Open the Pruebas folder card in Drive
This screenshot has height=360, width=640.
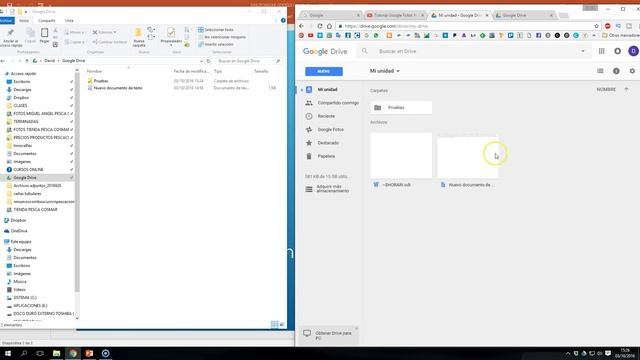tap(401, 108)
